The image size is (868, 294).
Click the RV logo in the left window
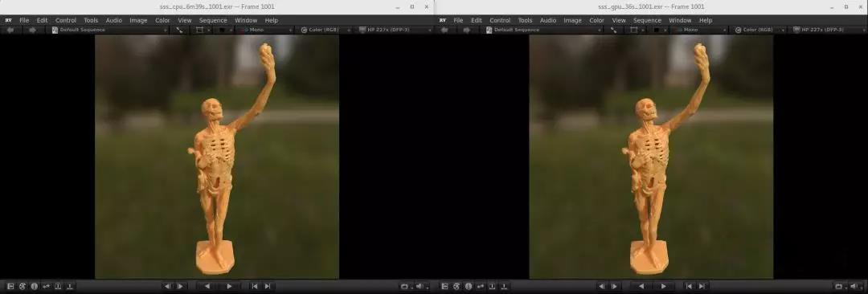(x=8, y=21)
